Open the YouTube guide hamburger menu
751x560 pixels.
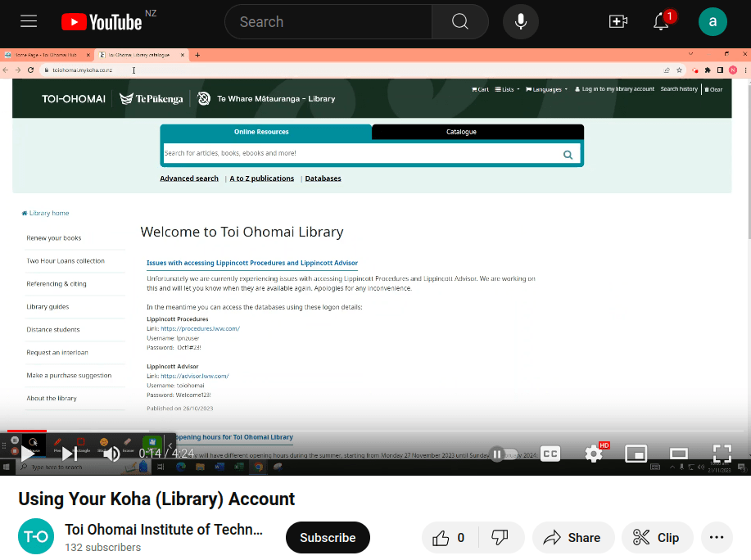[29, 21]
